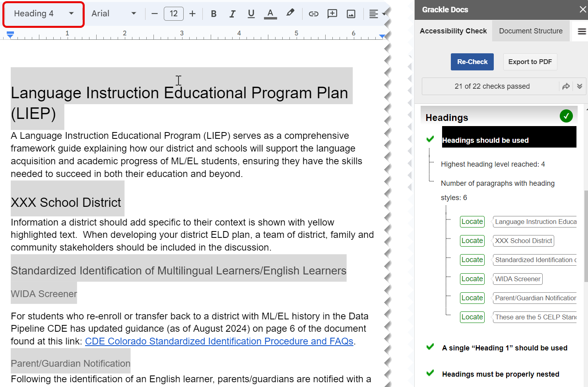Click the 'Parent/Guardian Notification' heading in document
The image size is (588, 387).
point(70,364)
